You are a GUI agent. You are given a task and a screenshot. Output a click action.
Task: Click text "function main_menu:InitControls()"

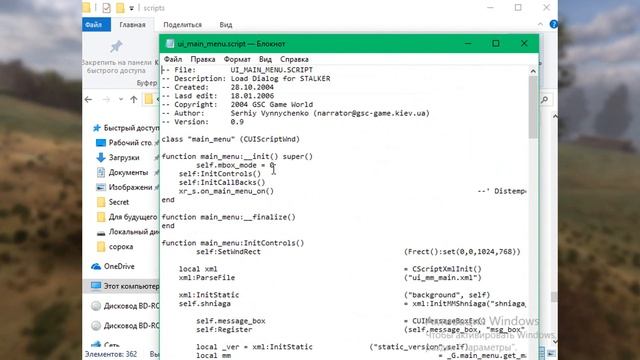pyautogui.click(x=233, y=243)
